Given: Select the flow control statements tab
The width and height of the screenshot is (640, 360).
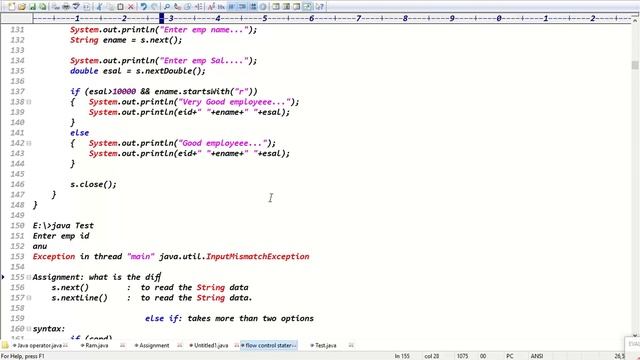Looking at the screenshot, I should [269, 345].
